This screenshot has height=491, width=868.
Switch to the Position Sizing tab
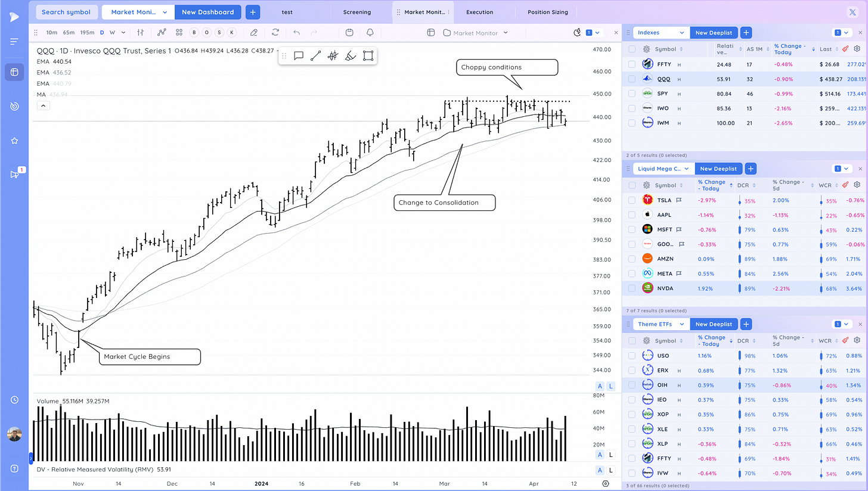pyautogui.click(x=548, y=12)
